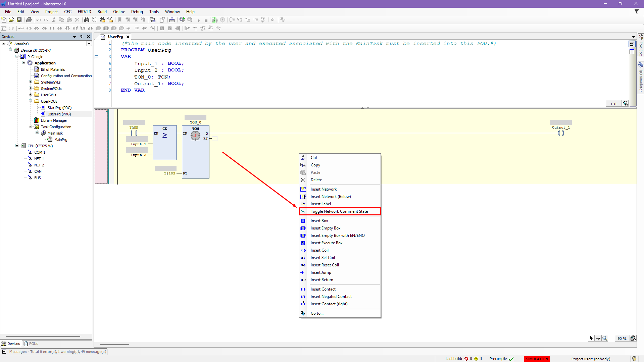Click the Save project toolbar icon

click(x=19, y=20)
